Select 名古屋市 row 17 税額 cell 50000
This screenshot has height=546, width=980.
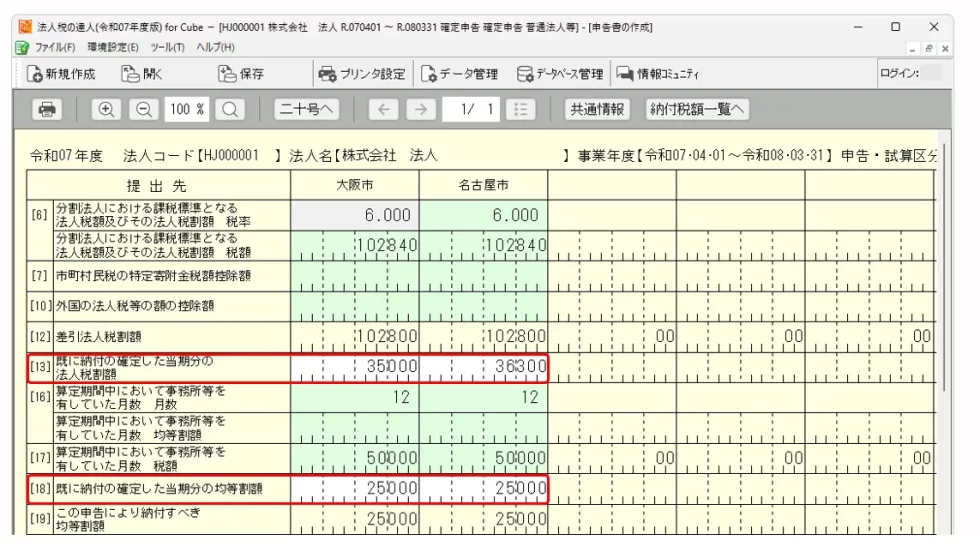[483, 458]
